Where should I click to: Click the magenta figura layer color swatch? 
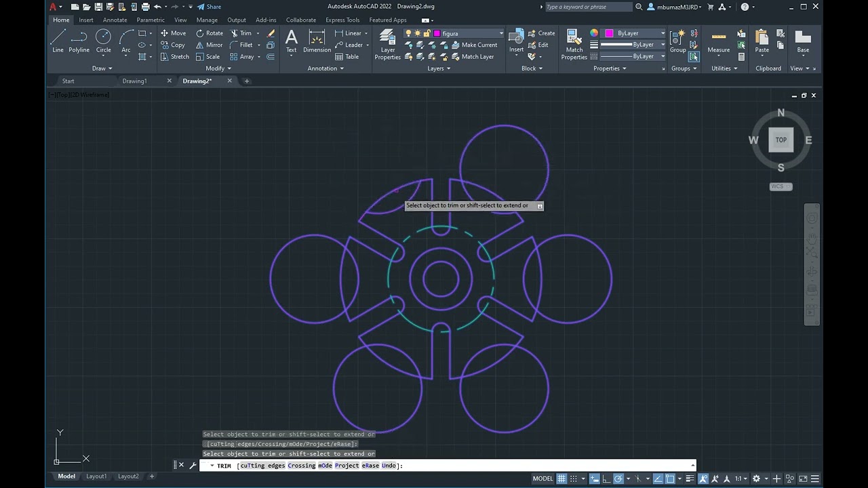coord(437,33)
